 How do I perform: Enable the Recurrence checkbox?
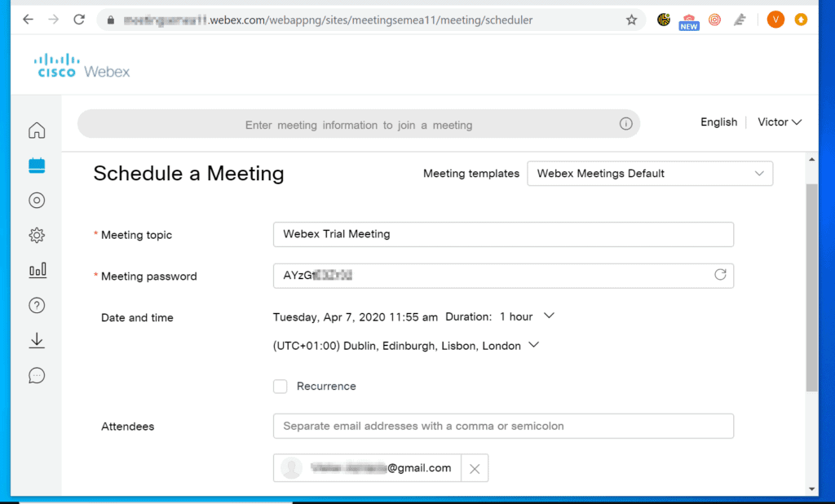pyautogui.click(x=281, y=387)
